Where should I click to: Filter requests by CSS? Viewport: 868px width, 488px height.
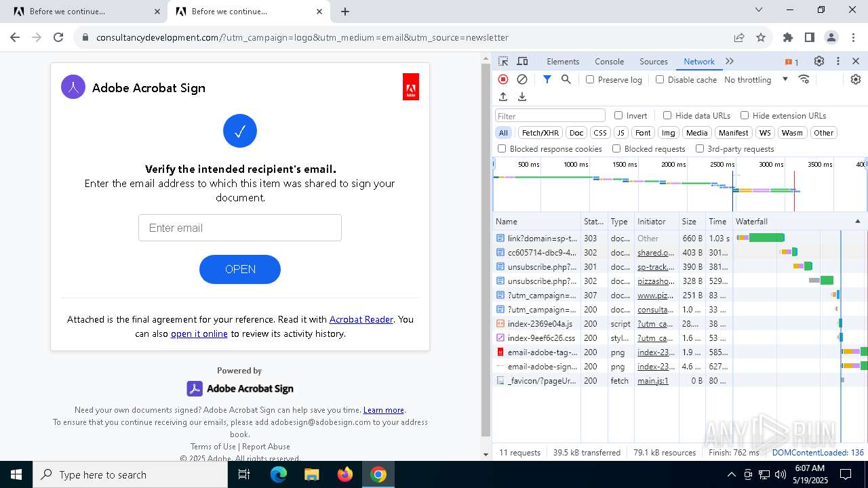point(600,133)
